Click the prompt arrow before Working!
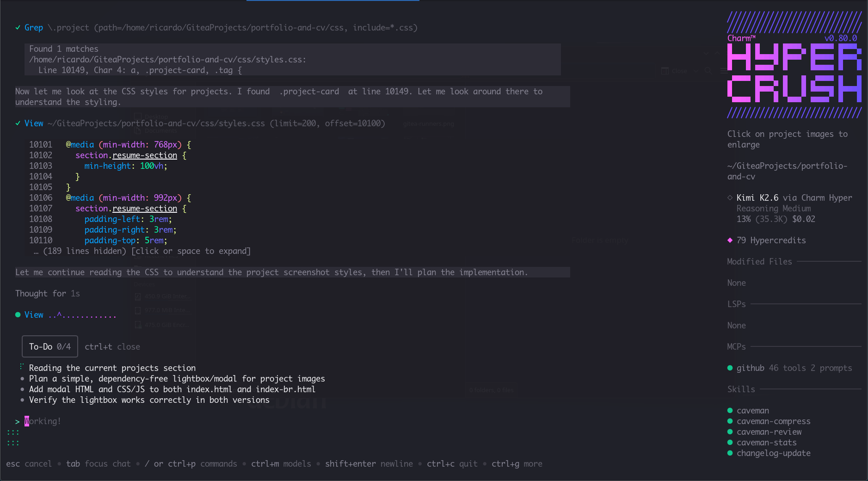 pos(18,421)
